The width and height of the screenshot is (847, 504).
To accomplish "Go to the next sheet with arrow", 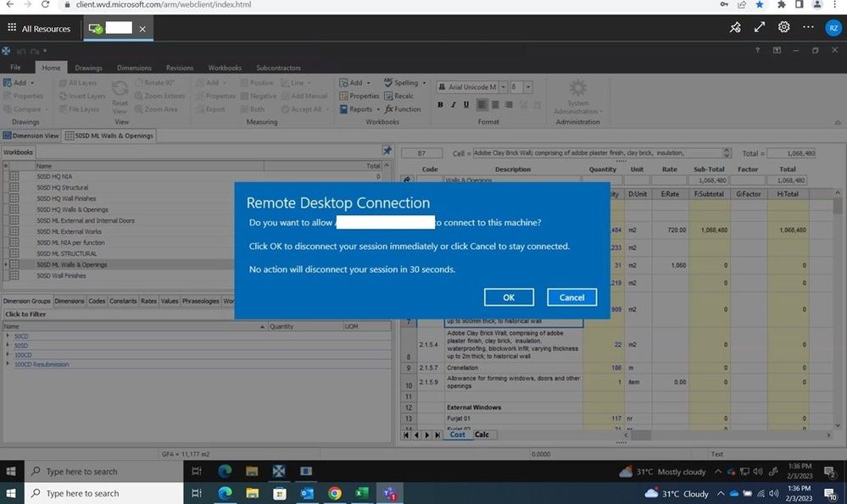I will [x=426, y=435].
